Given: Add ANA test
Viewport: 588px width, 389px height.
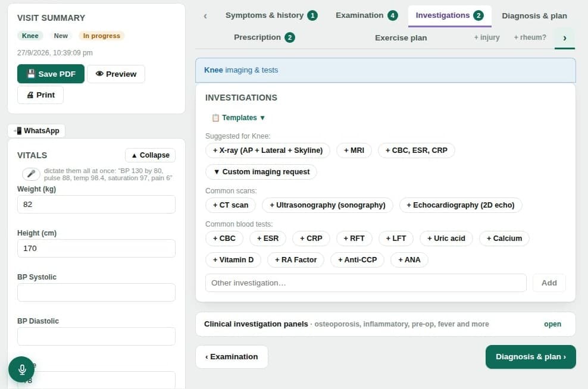Looking at the screenshot, I should (409, 260).
